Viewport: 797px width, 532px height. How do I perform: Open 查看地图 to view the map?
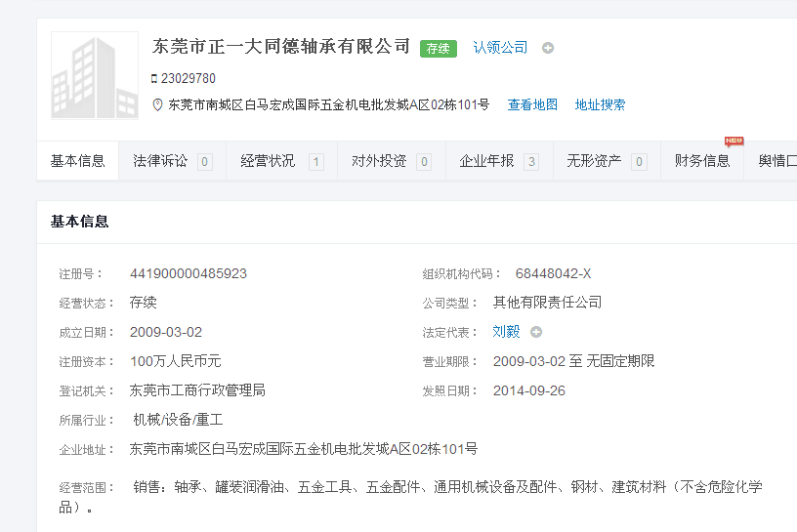(532, 104)
